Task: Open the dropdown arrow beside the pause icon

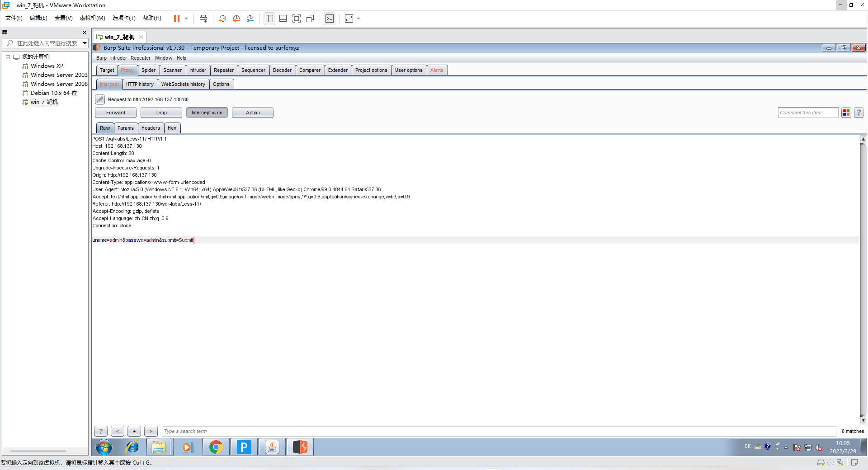Action: pyautogui.click(x=186, y=19)
